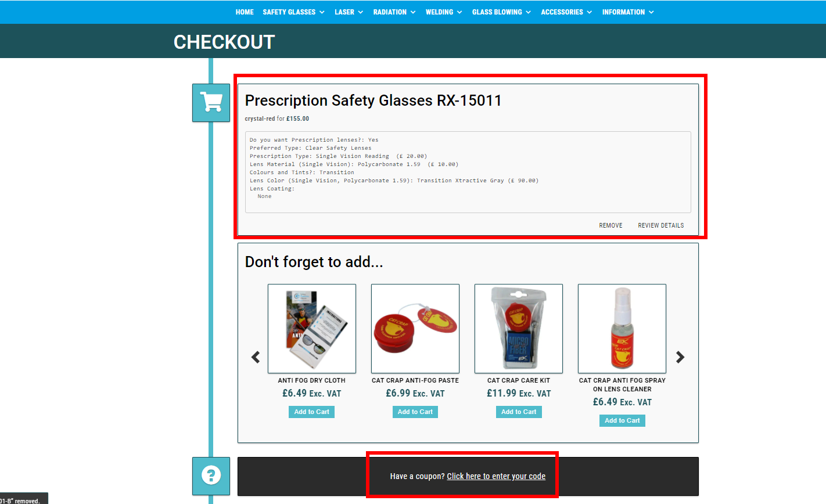Show previous products with left arrow
This screenshot has width=826, height=504.
[256, 357]
